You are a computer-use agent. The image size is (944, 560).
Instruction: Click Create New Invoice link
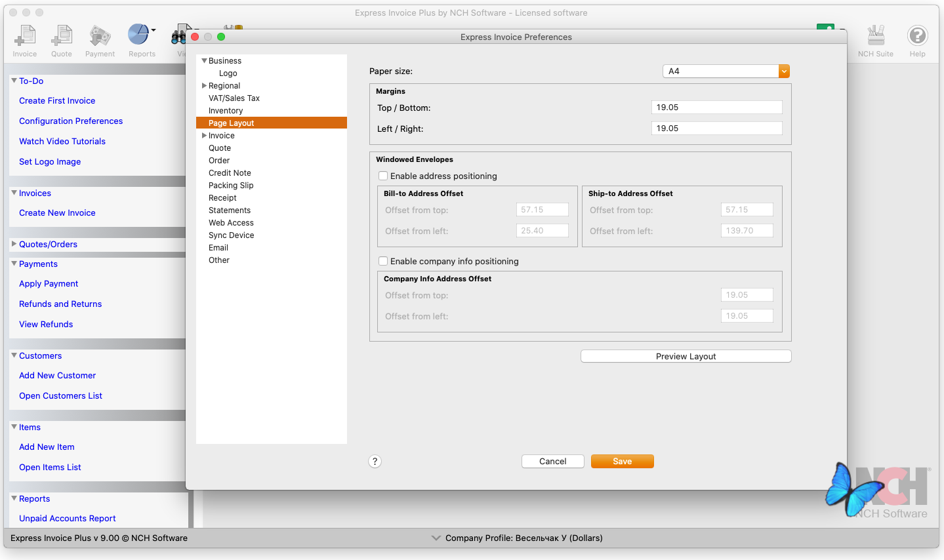(57, 213)
